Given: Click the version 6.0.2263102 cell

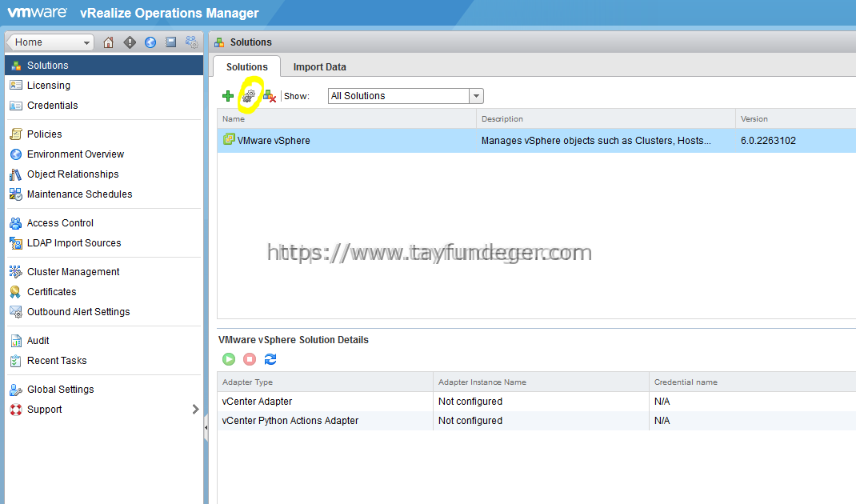Looking at the screenshot, I should click(768, 140).
